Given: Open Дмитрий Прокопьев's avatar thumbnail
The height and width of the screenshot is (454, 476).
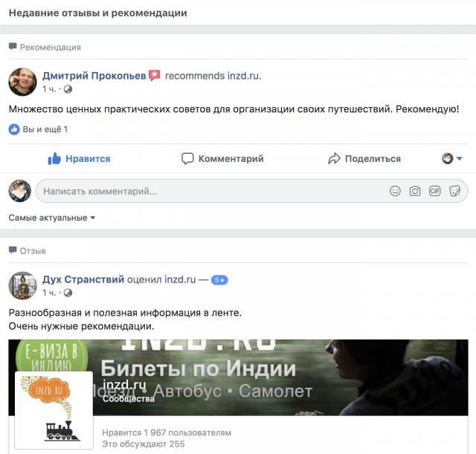Looking at the screenshot, I should 22,82.
